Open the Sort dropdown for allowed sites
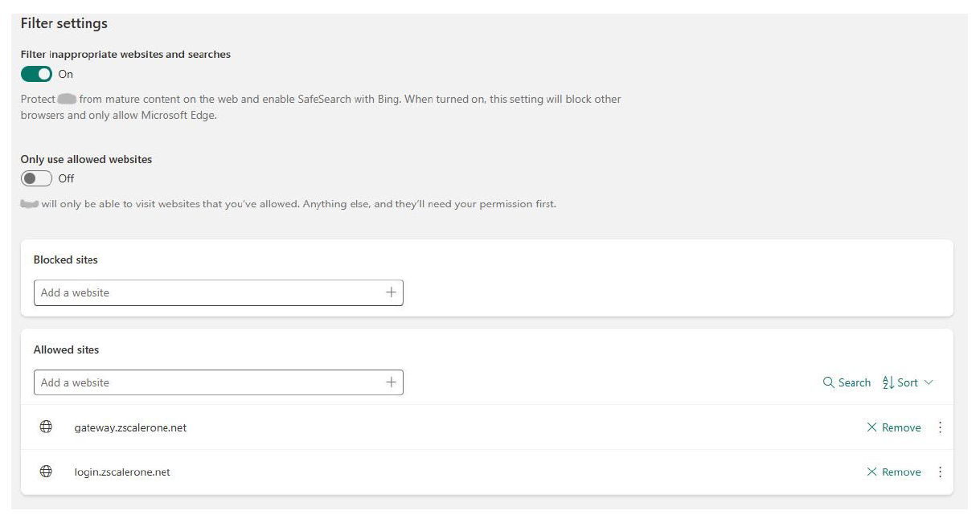 (908, 382)
